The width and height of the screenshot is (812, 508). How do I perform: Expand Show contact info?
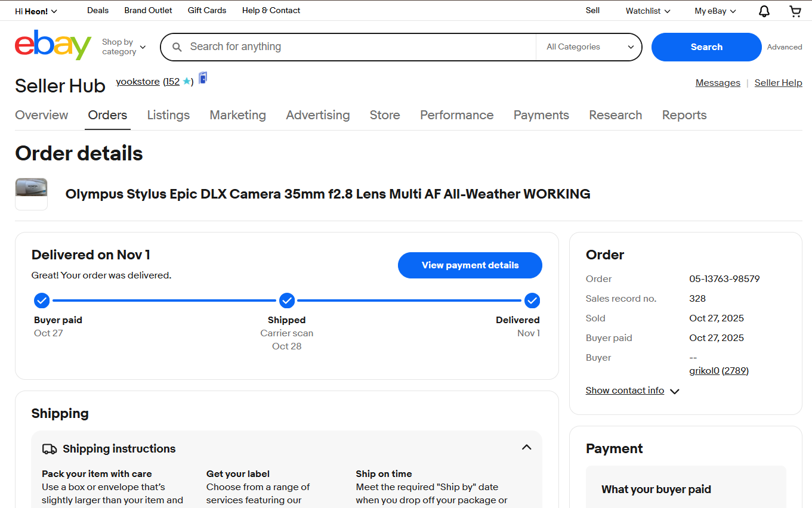pyautogui.click(x=632, y=391)
